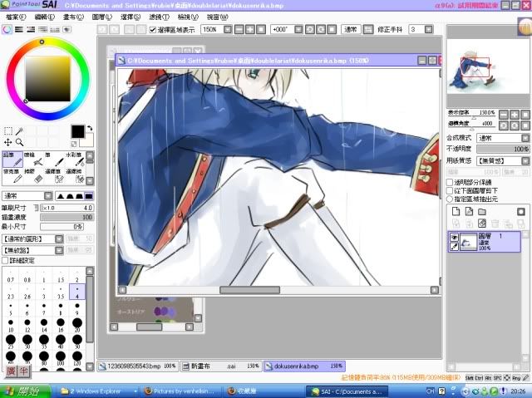Choose the eraser (橡皮擦) tool
This screenshot has width=532, height=398.
33,176
